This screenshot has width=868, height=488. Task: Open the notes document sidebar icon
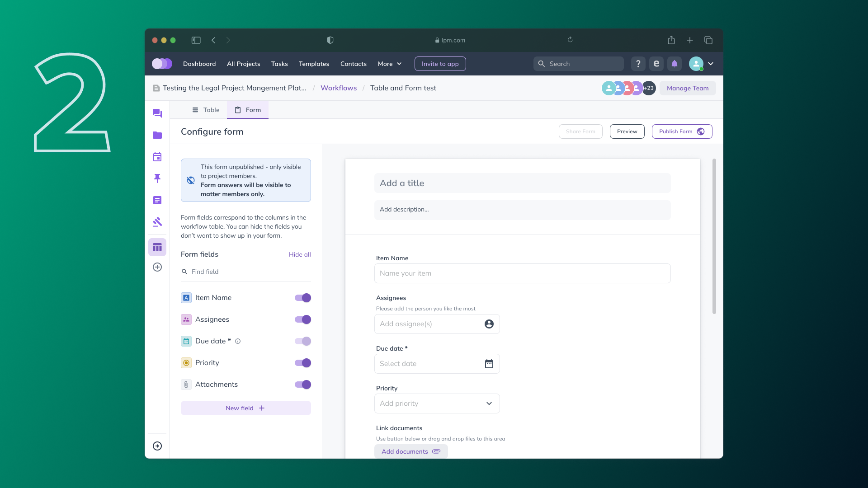(157, 200)
